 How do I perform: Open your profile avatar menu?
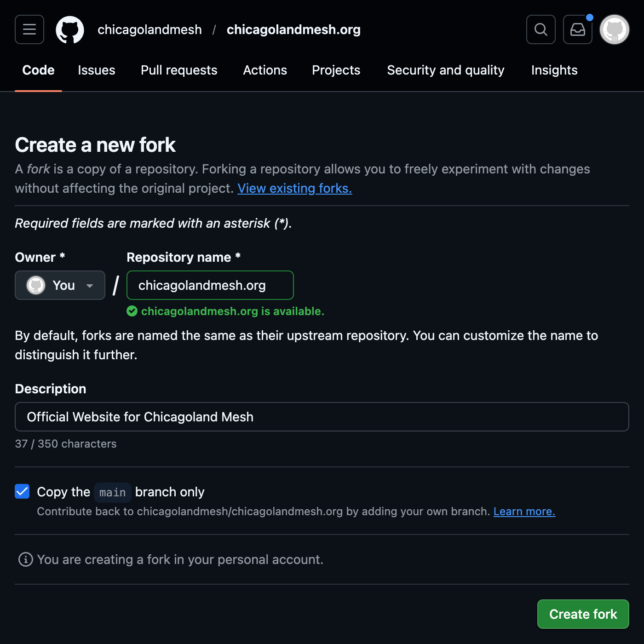614,29
